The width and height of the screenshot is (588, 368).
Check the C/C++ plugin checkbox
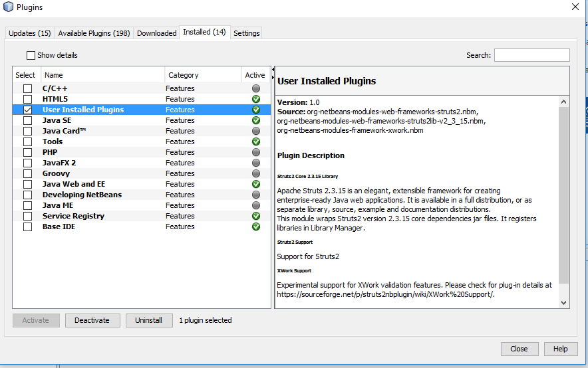27,89
